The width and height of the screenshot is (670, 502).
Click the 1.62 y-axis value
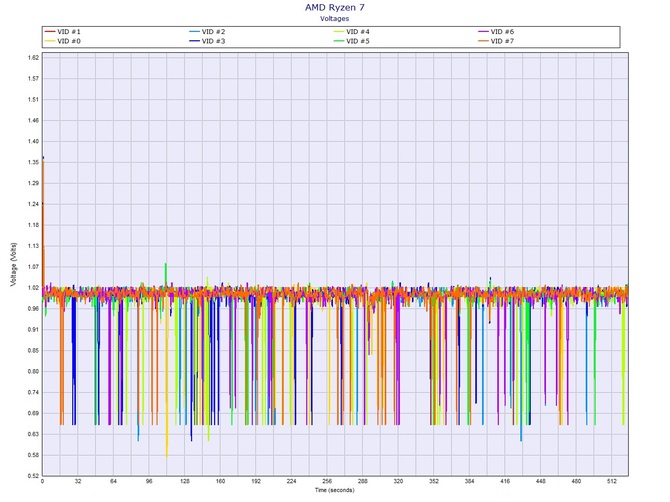(x=33, y=57)
